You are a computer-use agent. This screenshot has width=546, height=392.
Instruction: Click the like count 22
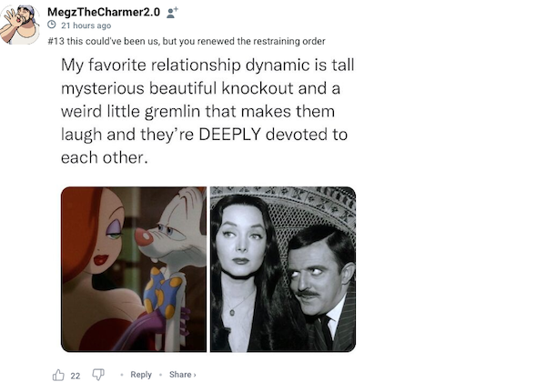(76, 375)
